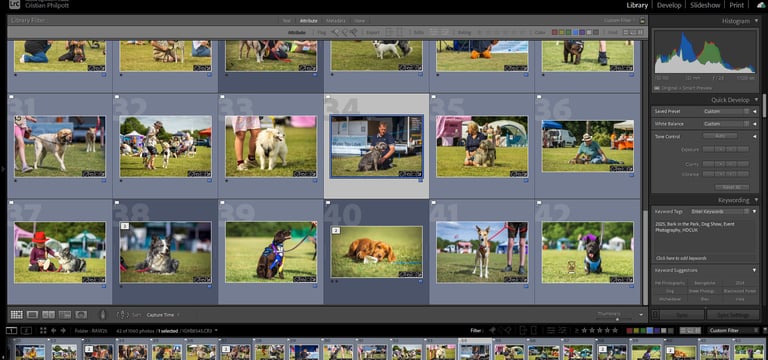Screen dimensions: 768x360
Task: Select second window display button 2
Action: point(27,331)
